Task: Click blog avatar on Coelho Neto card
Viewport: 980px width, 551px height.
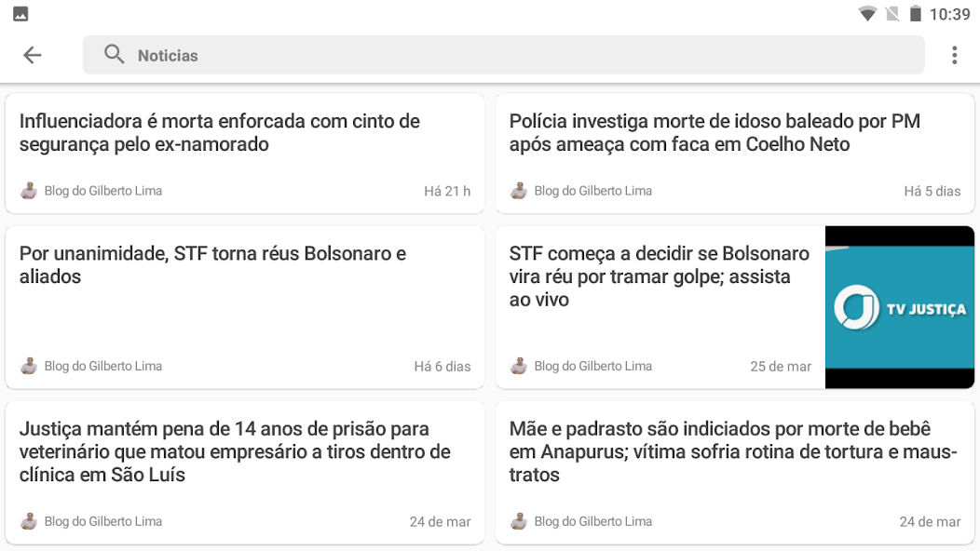Action: pos(519,191)
